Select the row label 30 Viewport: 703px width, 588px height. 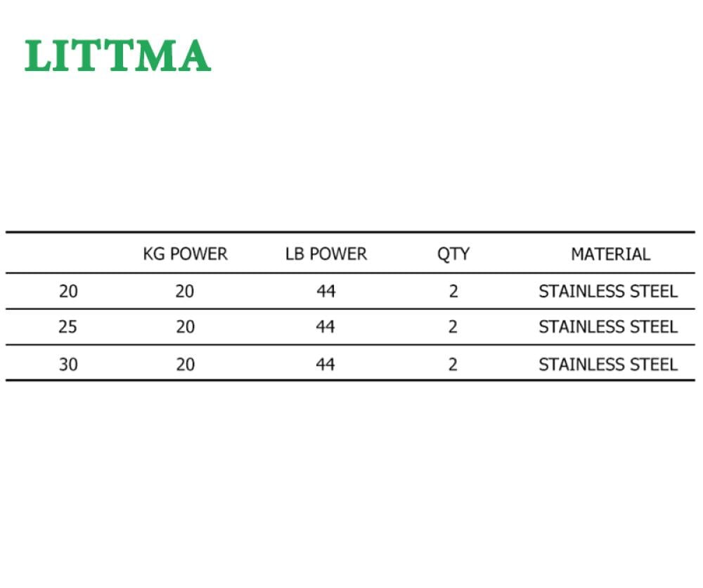[x=68, y=365]
